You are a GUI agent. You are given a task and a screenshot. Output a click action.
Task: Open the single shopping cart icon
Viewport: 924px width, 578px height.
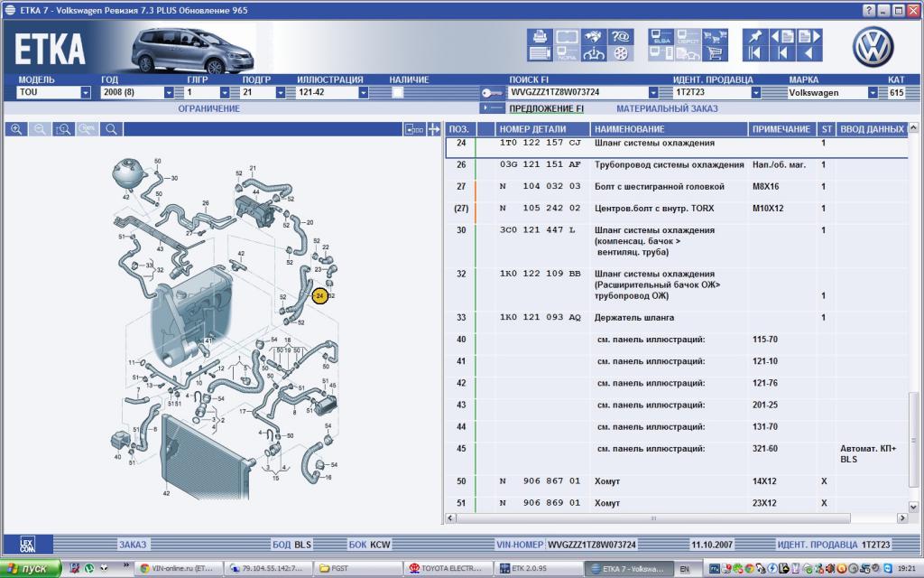tap(715, 53)
